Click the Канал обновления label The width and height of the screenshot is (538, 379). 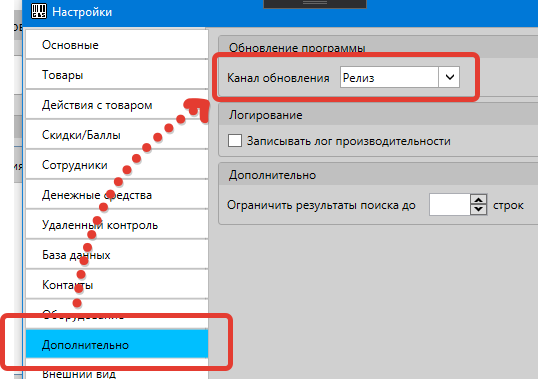(278, 78)
